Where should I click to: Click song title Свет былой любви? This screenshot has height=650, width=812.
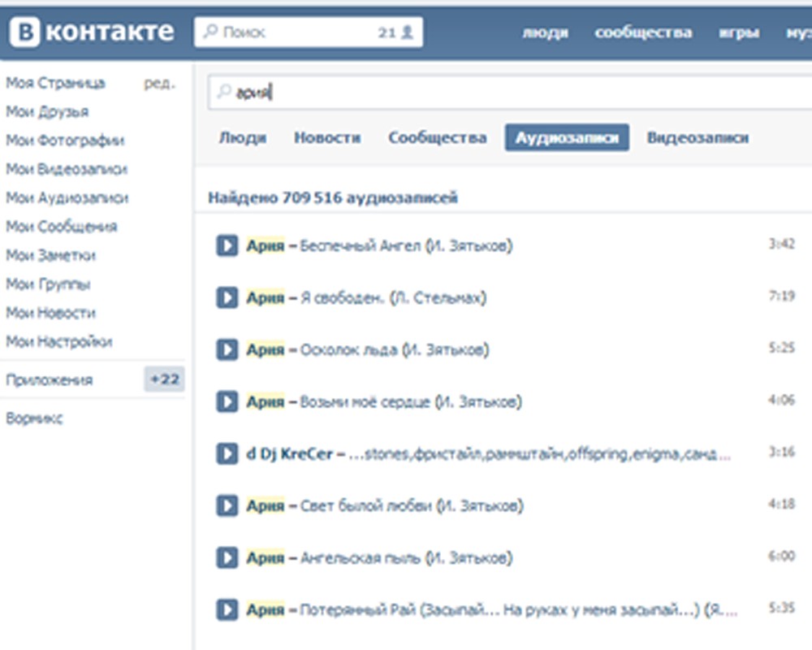tap(412, 505)
